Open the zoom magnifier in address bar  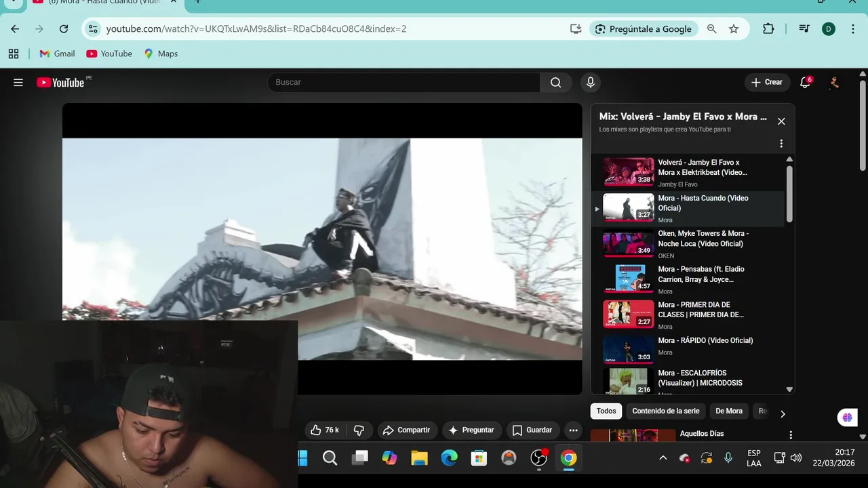(711, 29)
